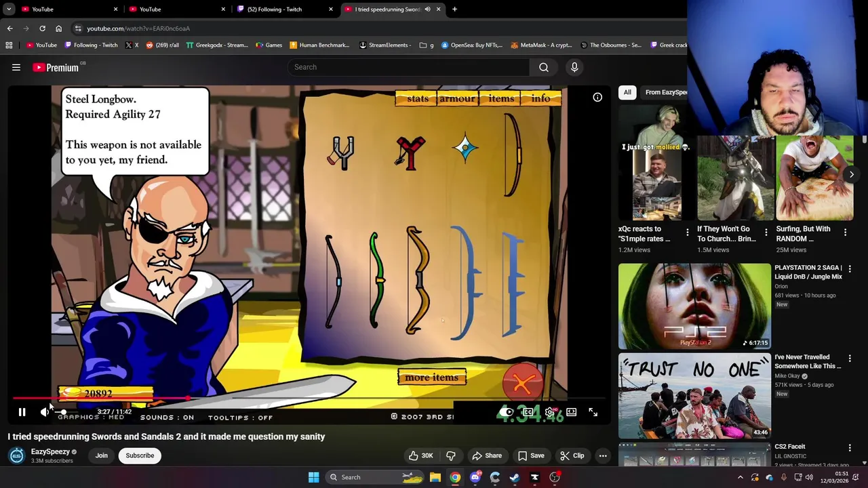This screenshot has height=488, width=868.
Task: Open File Explorer from the taskbar
Action: [x=435, y=477]
